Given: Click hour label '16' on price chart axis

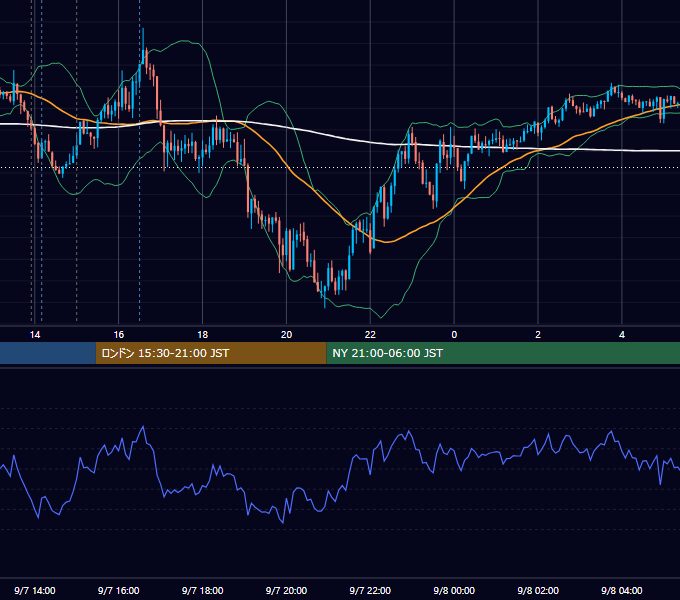Looking at the screenshot, I should tap(118, 335).
